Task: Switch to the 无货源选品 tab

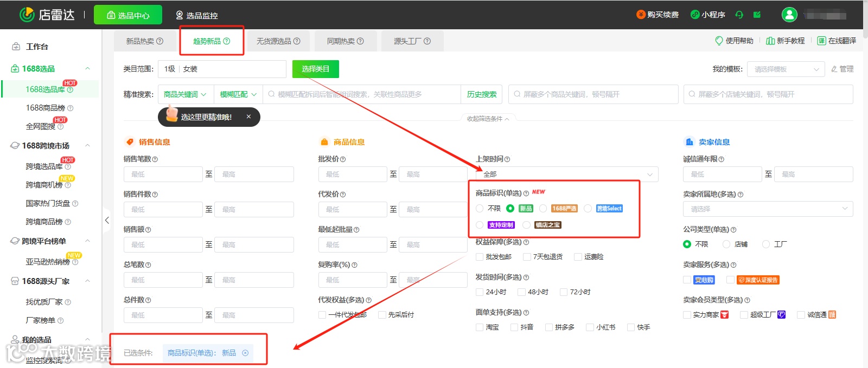Action: point(278,41)
